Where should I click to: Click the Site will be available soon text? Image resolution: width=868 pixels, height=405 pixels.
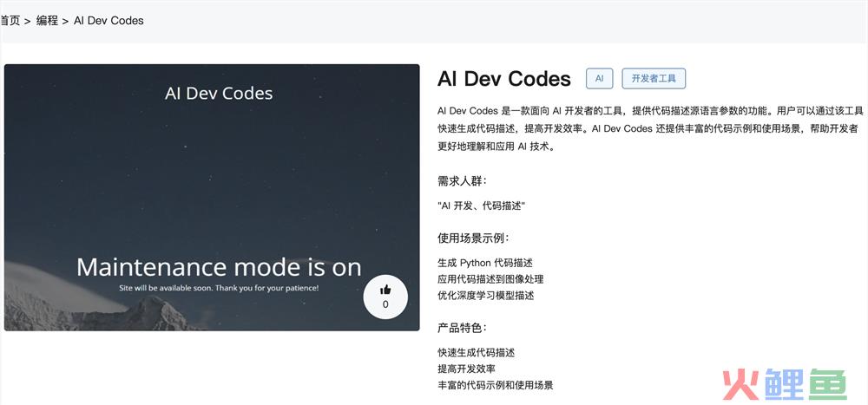[x=219, y=288]
